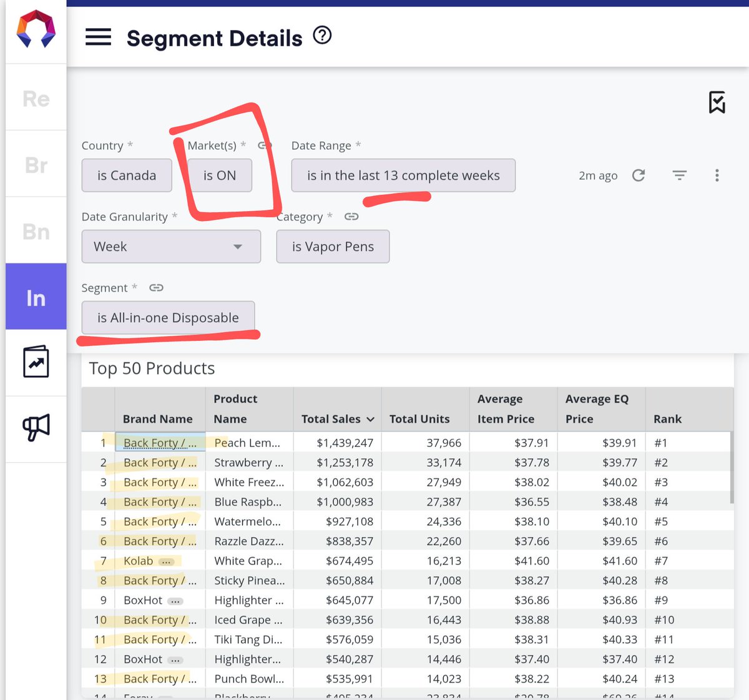
Task: Select Punch Bowl... product cell
Action: 249,679
